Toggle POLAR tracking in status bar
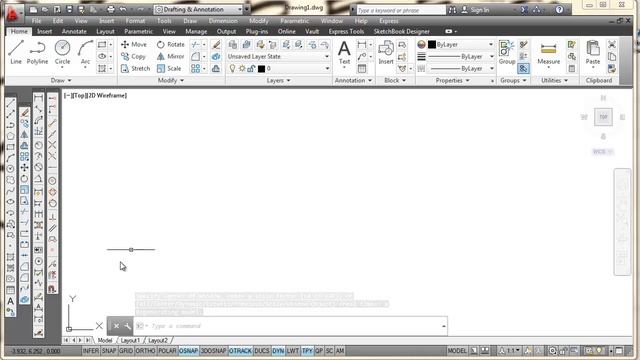 (x=167, y=351)
